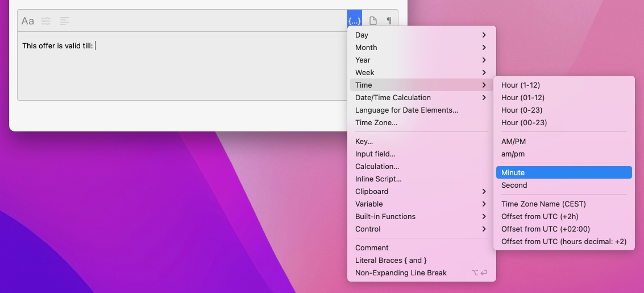644x293 pixels.
Task: Click the text alignment icon
Action: (x=65, y=21)
